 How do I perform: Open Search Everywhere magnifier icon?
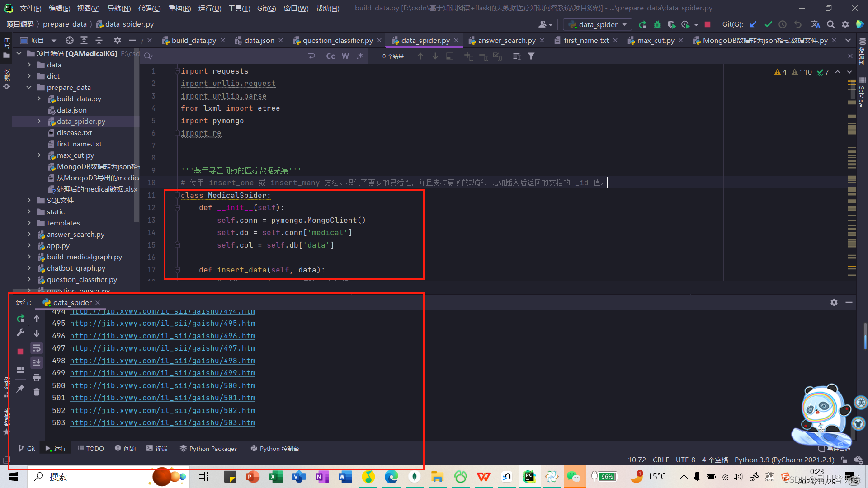coord(830,24)
